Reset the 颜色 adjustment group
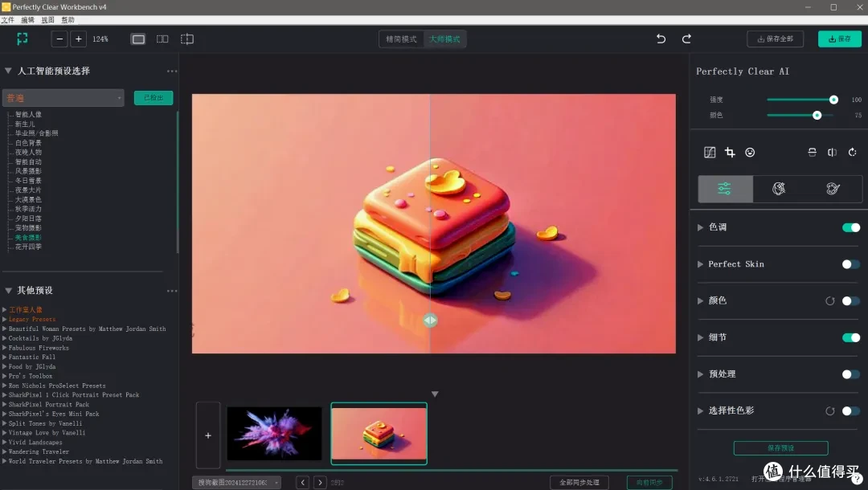Screen dimensions: 868x490 829,301
